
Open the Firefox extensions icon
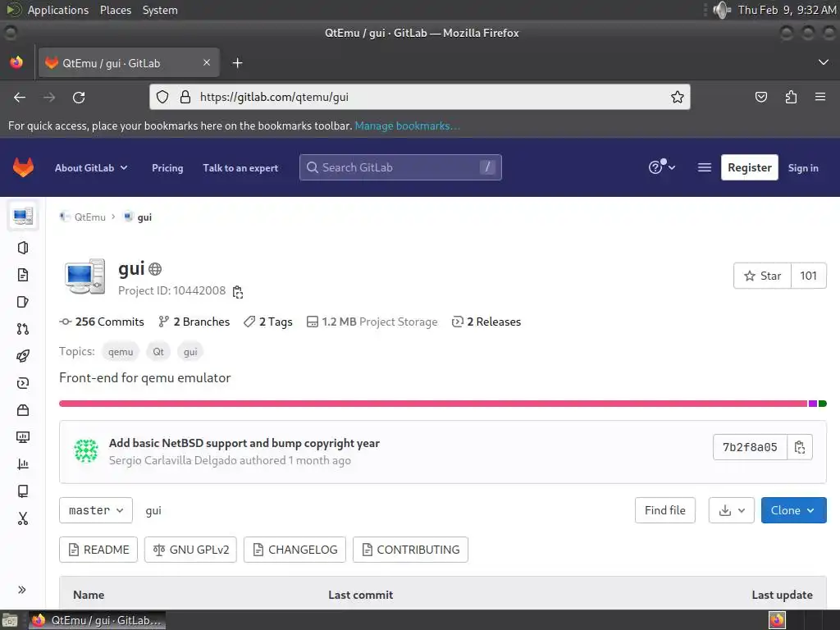click(791, 97)
